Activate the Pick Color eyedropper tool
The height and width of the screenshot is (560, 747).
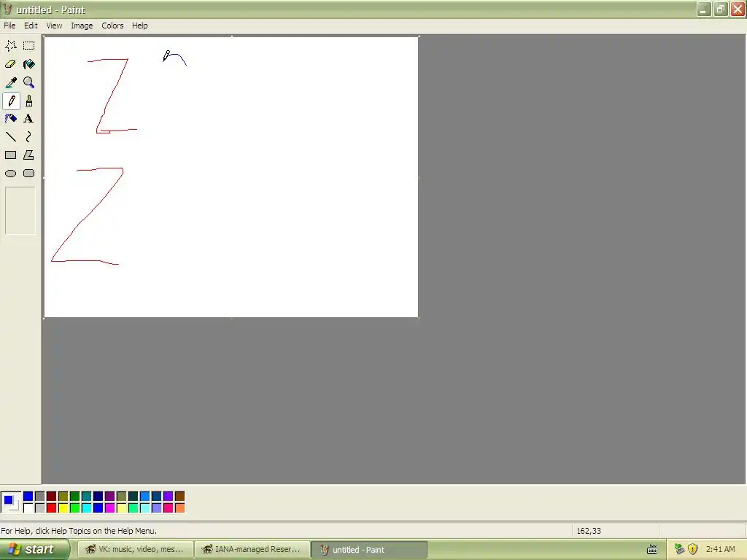[10, 82]
